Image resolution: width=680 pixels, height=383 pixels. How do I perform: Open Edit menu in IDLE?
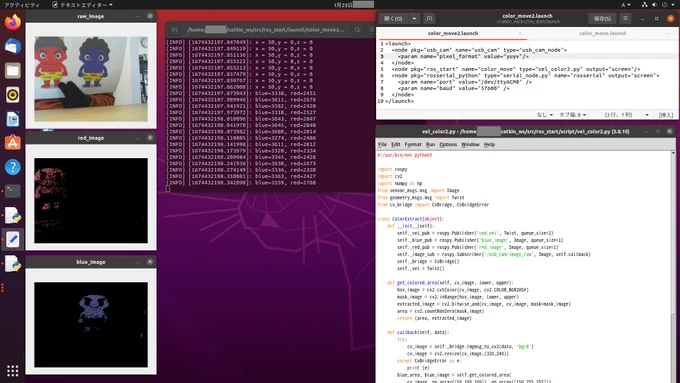tap(396, 144)
